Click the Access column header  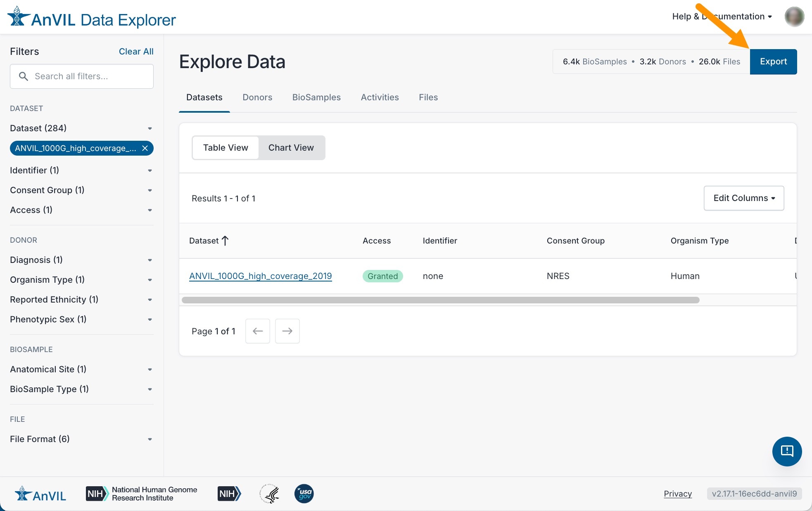(x=377, y=241)
